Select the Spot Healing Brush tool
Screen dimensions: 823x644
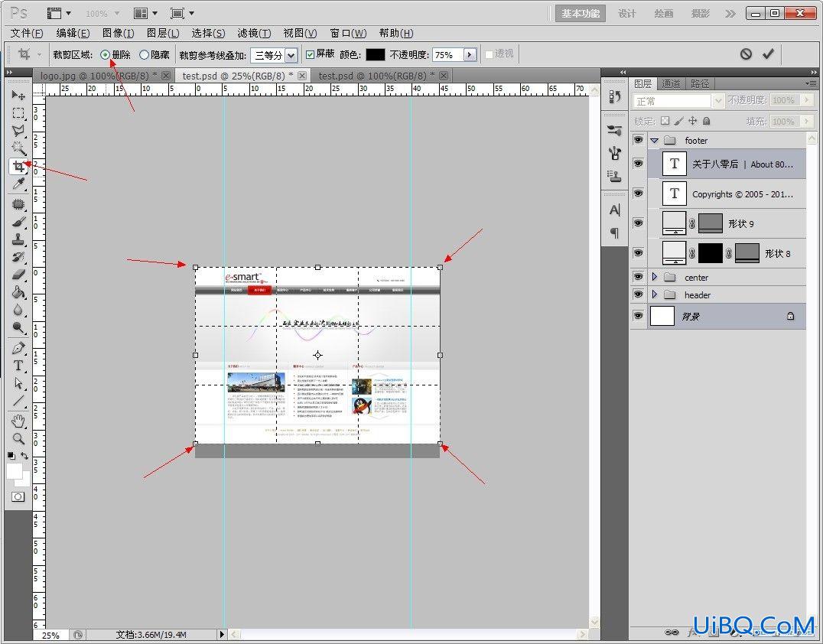(x=18, y=204)
